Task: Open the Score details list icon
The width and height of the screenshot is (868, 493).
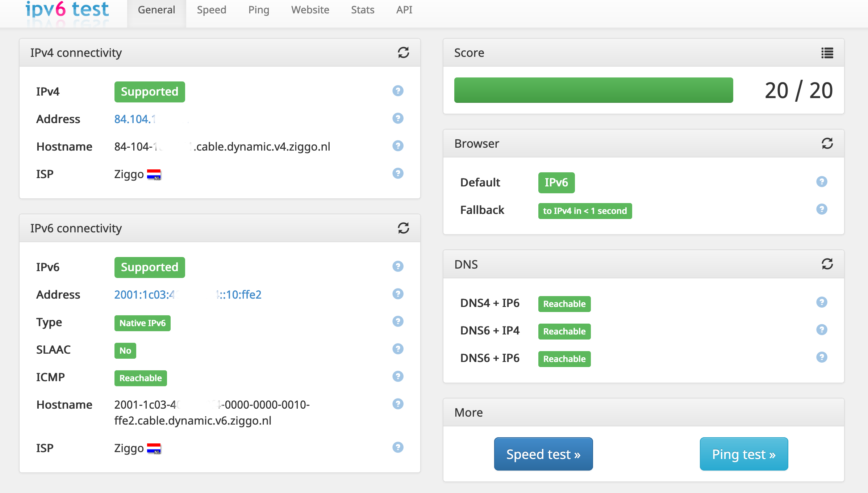Action: (x=827, y=53)
